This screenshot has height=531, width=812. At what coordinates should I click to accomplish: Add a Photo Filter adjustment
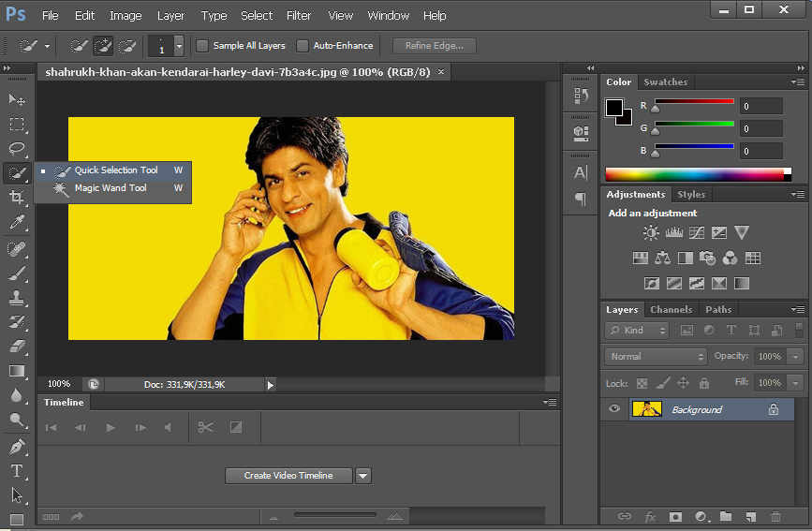(x=707, y=258)
